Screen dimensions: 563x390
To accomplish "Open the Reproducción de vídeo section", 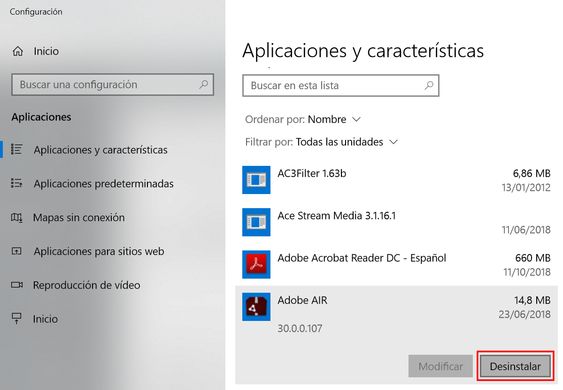I will click(87, 285).
